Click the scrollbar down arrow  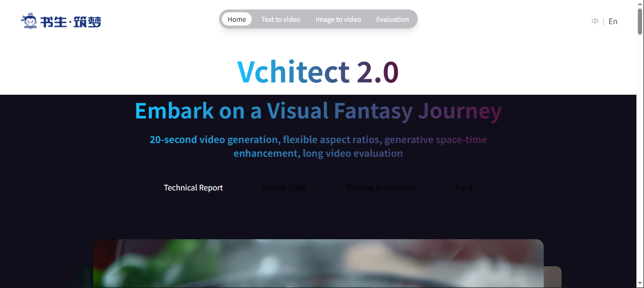640,284
